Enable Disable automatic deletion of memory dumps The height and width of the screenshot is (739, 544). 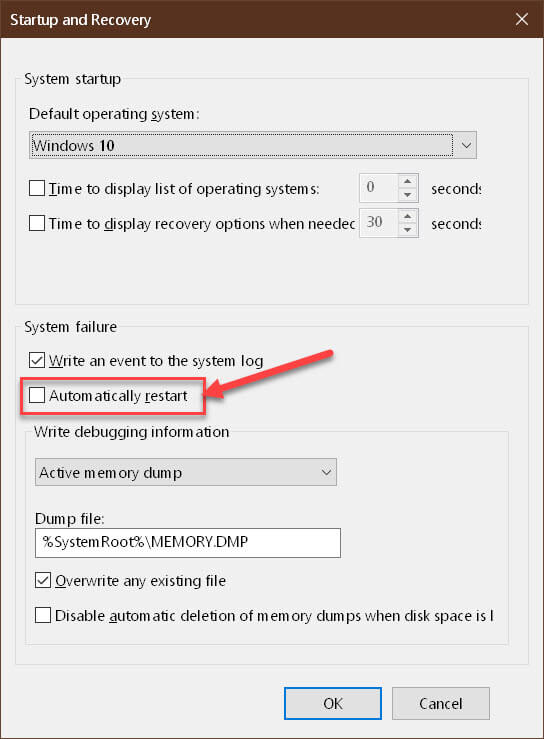(43, 615)
